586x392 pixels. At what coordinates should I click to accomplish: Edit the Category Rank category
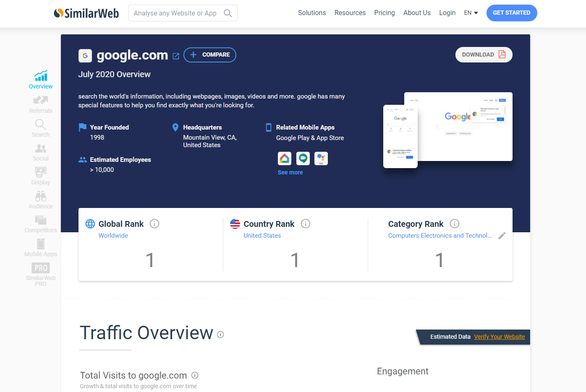tap(502, 236)
